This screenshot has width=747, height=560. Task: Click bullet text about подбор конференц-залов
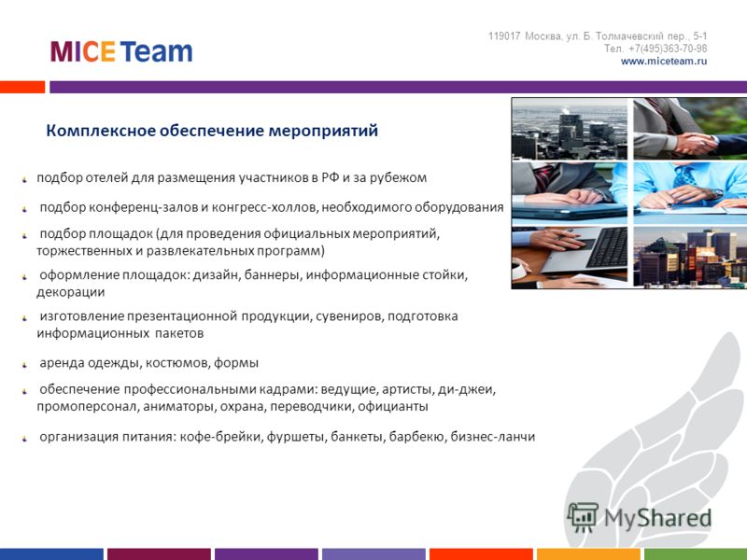click(x=271, y=207)
